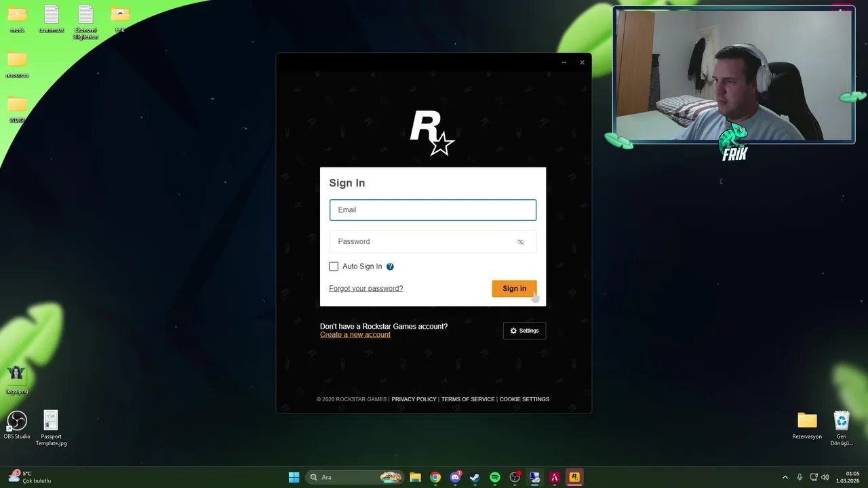Open weather widget showing 5°C
Image resolution: width=868 pixels, height=488 pixels.
pyautogui.click(x=31, y=477)
